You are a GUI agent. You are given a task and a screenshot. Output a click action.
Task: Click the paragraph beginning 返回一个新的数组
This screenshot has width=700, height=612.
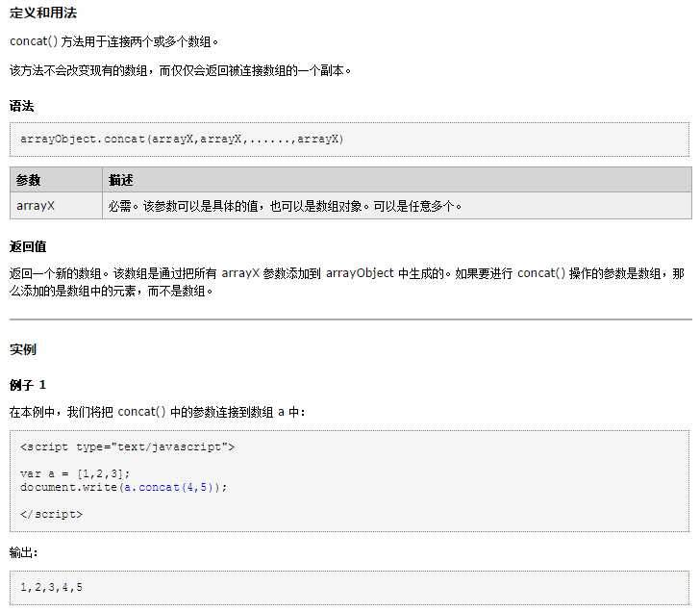point(347,282)
